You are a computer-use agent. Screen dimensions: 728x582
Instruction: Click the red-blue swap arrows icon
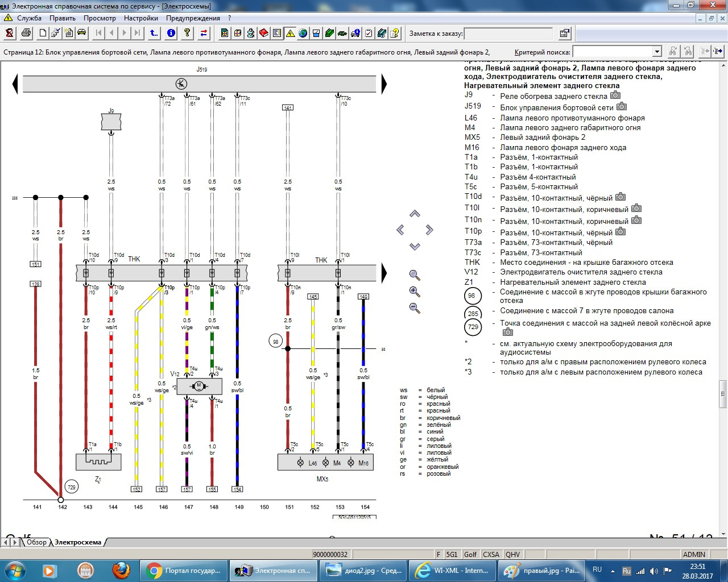[x=204, y=33]
